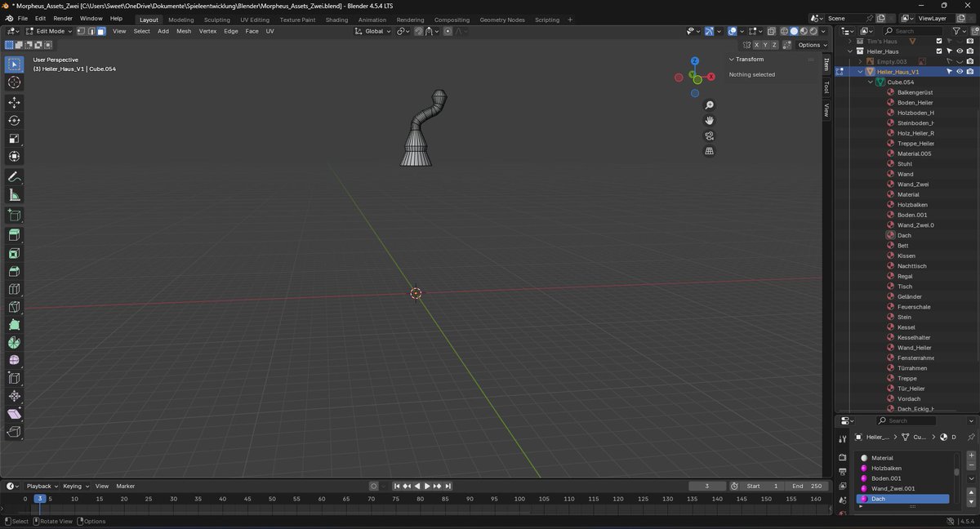The width and height of the screenshot is (980, 529).
Task: Toggle the Heller_Haus collection exclude checkbox
Action: pyautogui.click(x=939, y=51)
